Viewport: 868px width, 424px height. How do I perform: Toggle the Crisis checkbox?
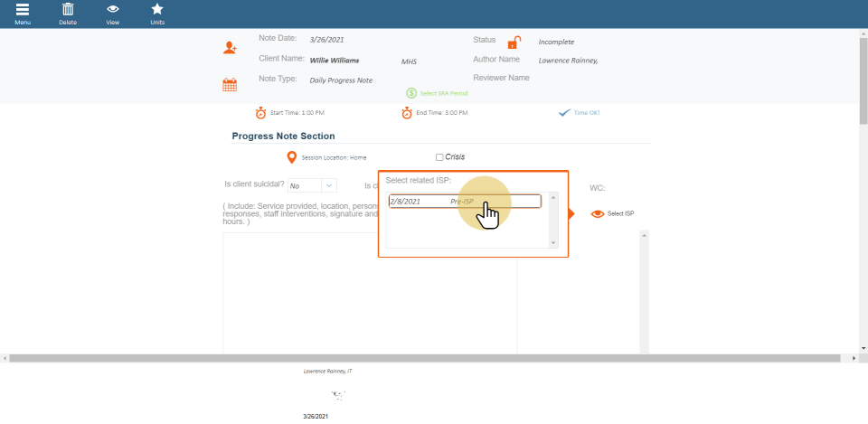pos(439,157)
